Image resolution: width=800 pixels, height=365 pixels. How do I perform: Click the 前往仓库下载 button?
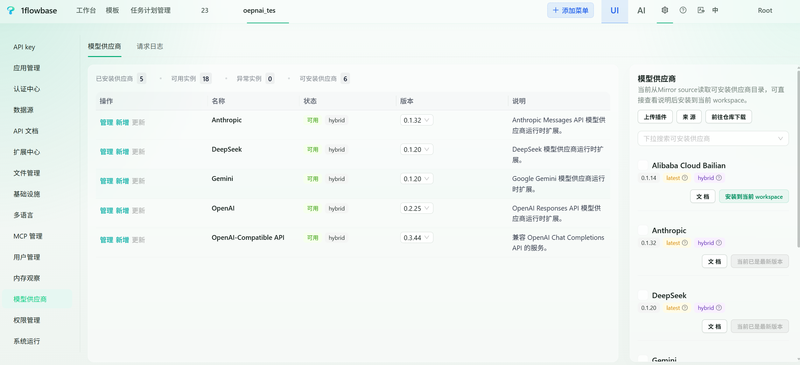[x=729, y=117]
